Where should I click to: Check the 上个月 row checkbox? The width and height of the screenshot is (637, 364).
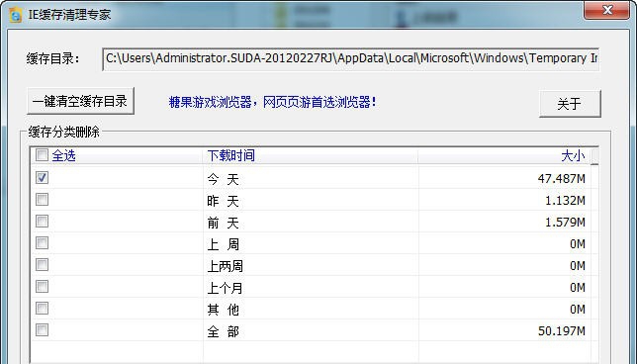pyautogui.click(x=42, y=287)
